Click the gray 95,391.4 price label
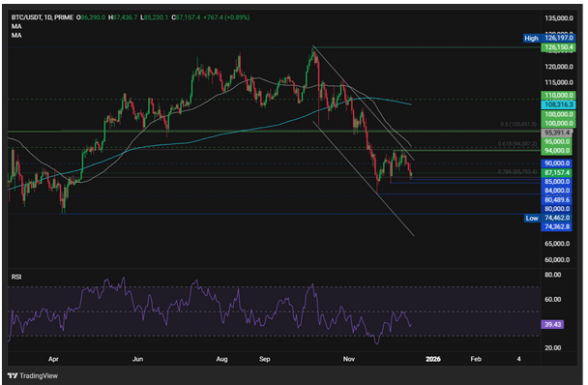This screenshot has width=588, height=385. (x=557, y=133)
